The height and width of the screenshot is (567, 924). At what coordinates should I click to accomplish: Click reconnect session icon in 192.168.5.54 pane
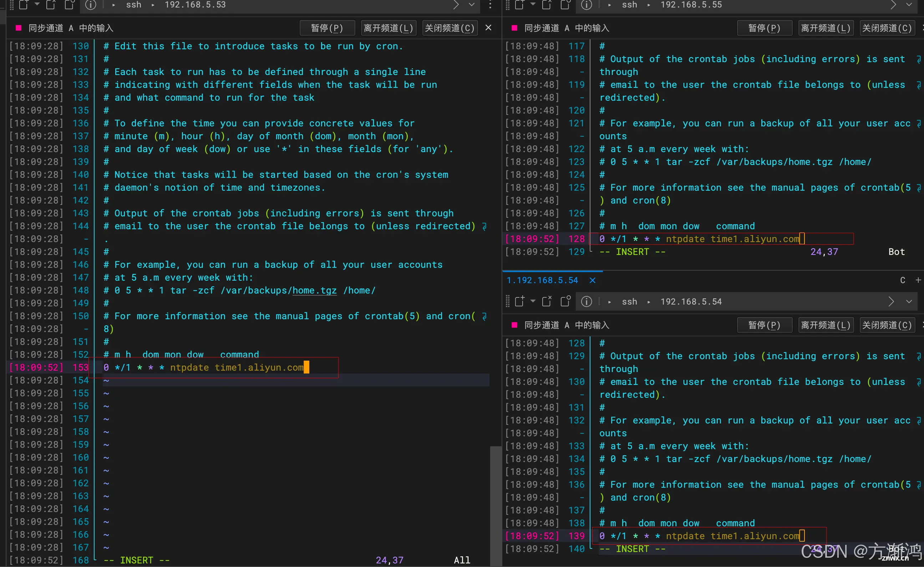(565, 301)
